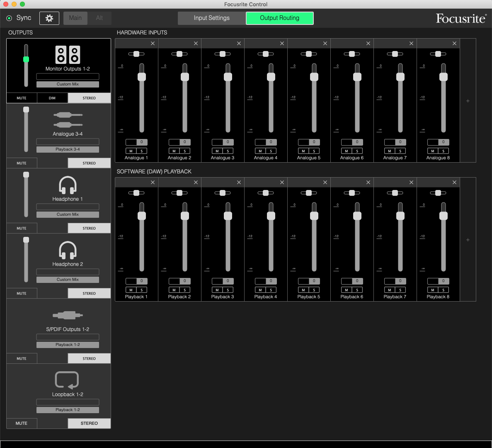The height and width of the screenshot is (448, 492).
Task: Remove the Analogue 5 channel strip
Action: point(325,43)
